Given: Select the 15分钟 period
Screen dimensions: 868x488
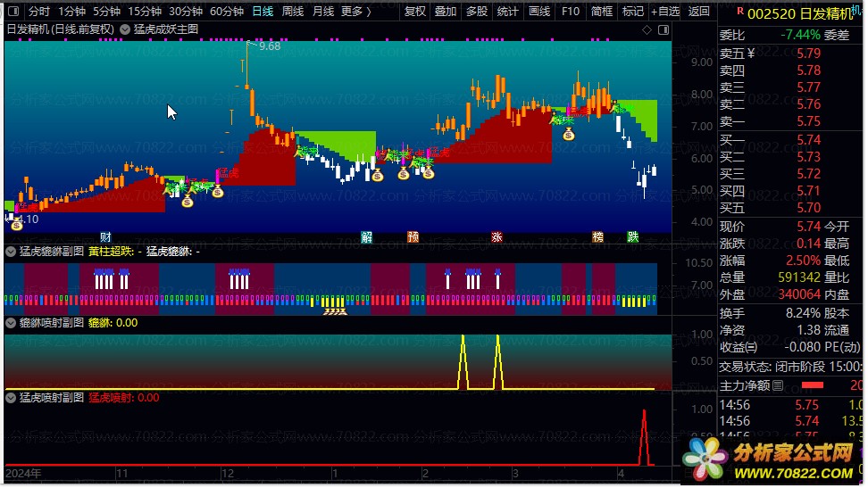Looking at the screenshot, I should coord(144,11).
